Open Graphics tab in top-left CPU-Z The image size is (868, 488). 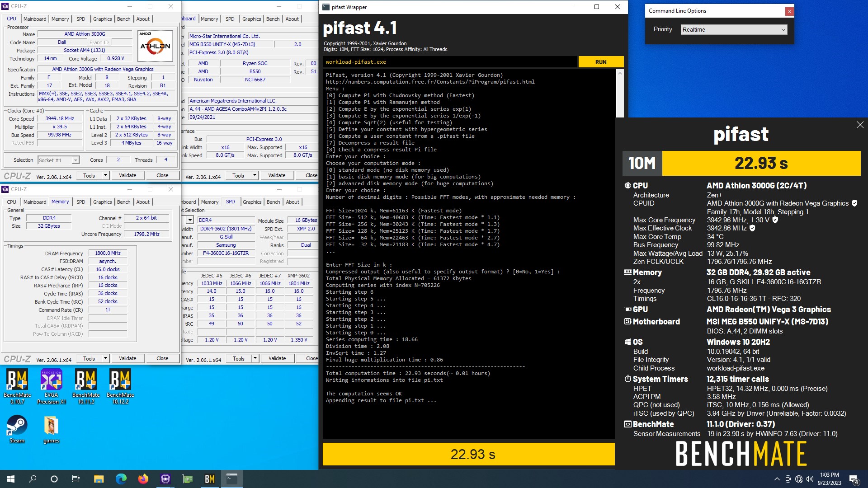point(103,19)
